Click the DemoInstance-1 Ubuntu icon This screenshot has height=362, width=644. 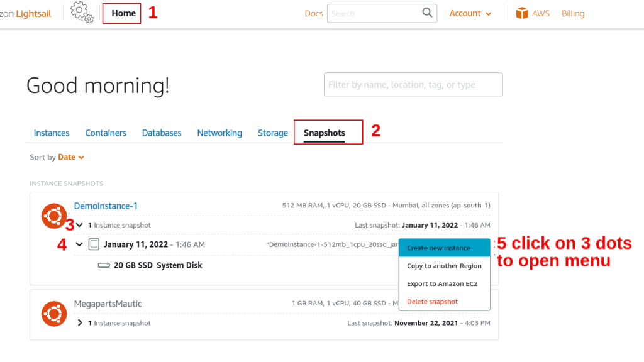(54, 216)
